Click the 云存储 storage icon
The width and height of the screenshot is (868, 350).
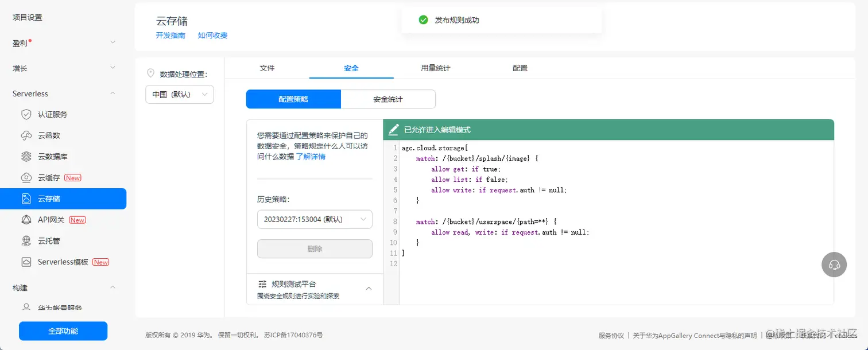click(x=26, y=199)
